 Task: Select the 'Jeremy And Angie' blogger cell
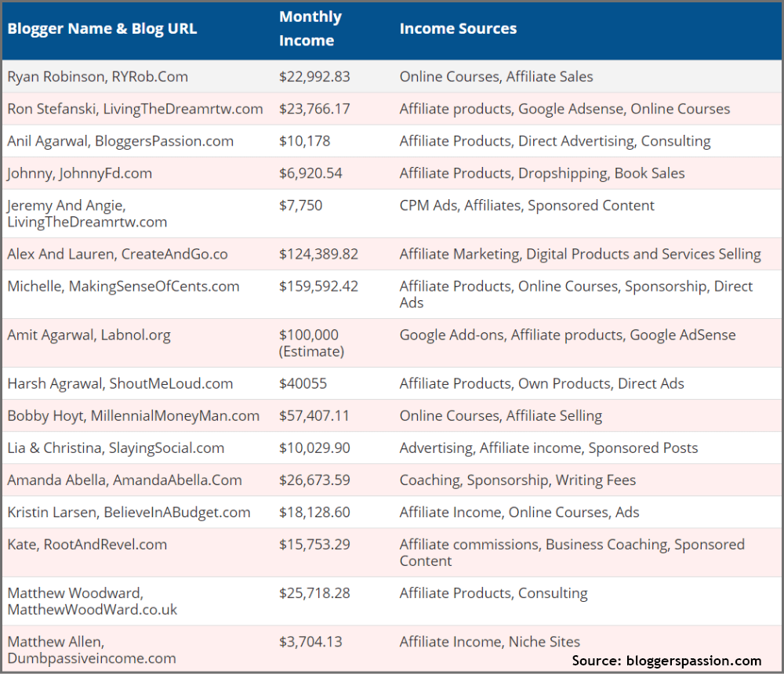pyautogui.click(x=87, y=213)
